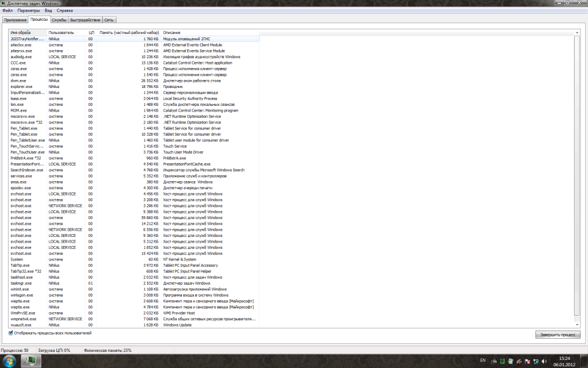This screenshot has width=588, height=368.
Task: Open the Параметры menu
Action: 29,10
